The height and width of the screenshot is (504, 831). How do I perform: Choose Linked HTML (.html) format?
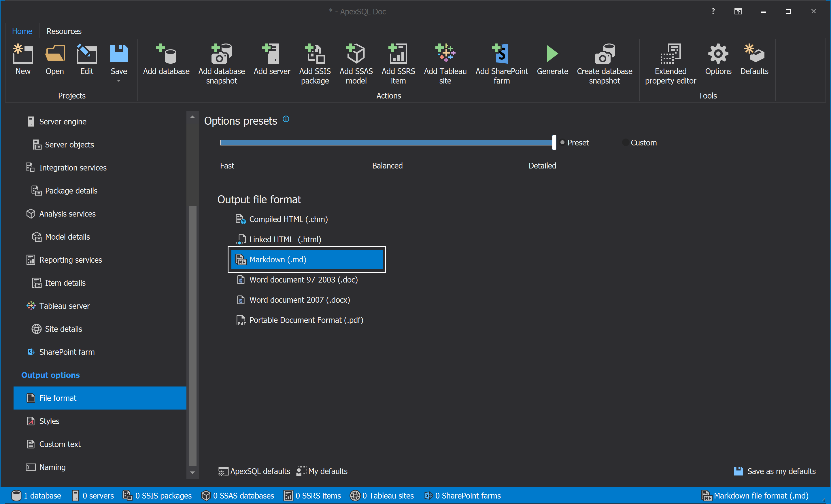(x=307, y=239)
